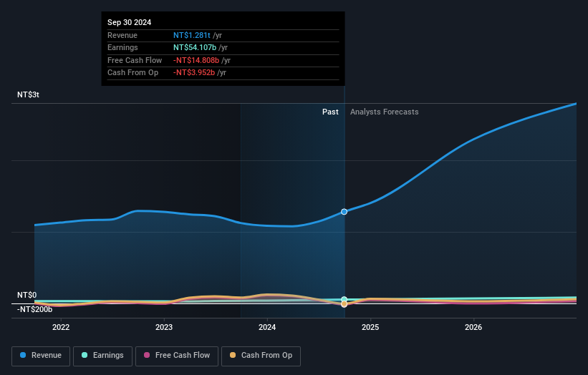Viewport: 588px width, 375px height.
Task: Toggle the Earnings legend button
Action: [x=102, y=356]
